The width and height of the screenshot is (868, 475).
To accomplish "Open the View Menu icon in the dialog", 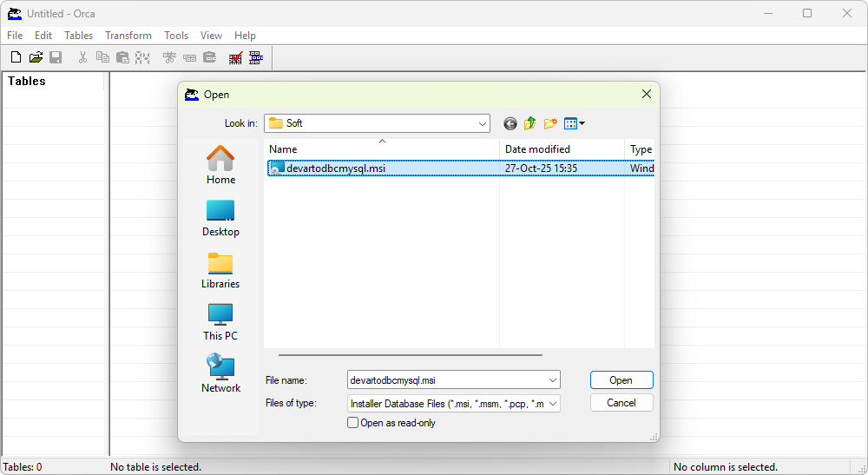I will coord(574,123).
